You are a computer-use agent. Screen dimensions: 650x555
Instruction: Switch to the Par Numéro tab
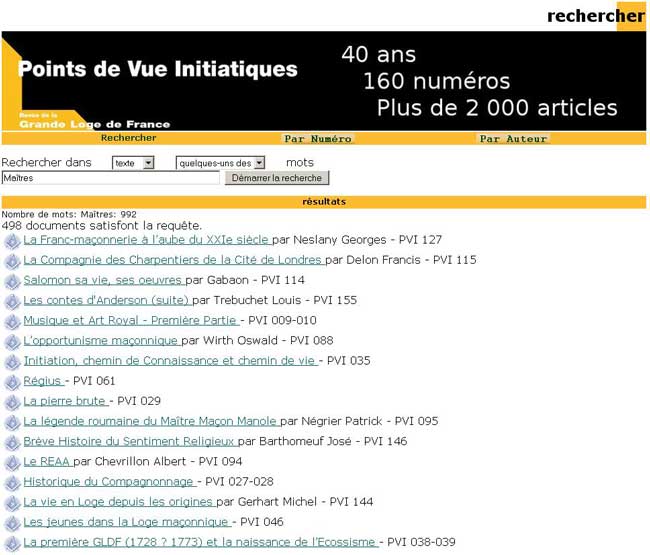coord(318,139)
